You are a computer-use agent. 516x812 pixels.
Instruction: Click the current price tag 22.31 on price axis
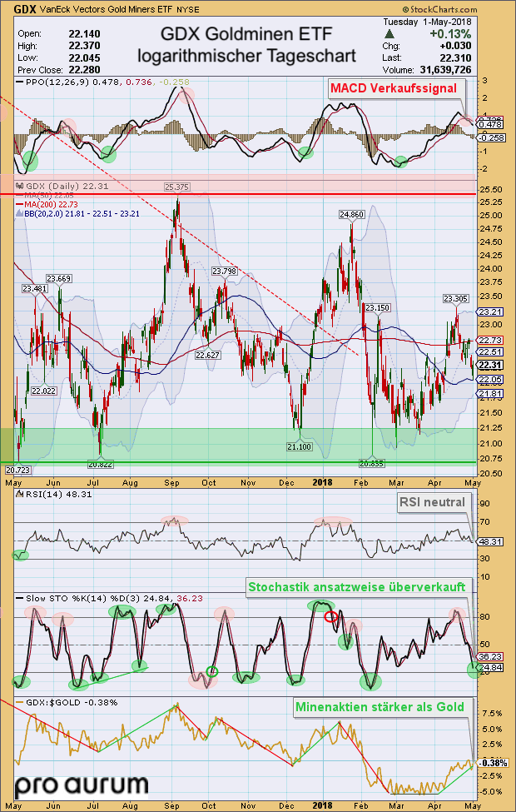coord(491,365)
